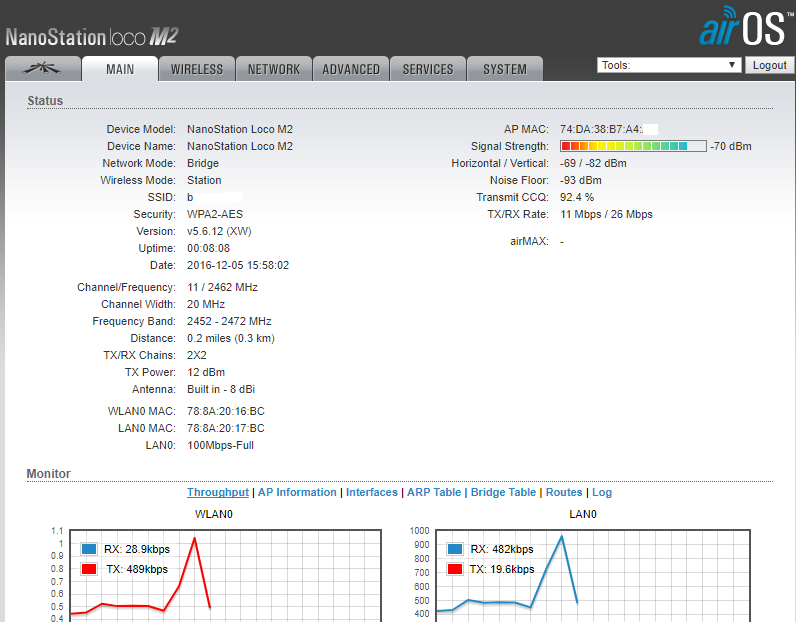Open the Ubiquiti logo tab
796x622 pixels.
43,69
